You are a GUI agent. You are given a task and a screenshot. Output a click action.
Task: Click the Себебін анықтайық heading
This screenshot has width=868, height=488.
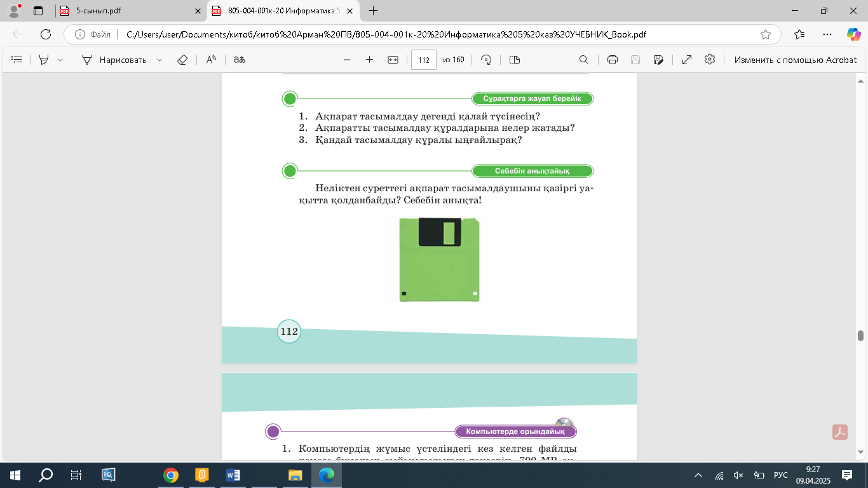pos(532,171)
